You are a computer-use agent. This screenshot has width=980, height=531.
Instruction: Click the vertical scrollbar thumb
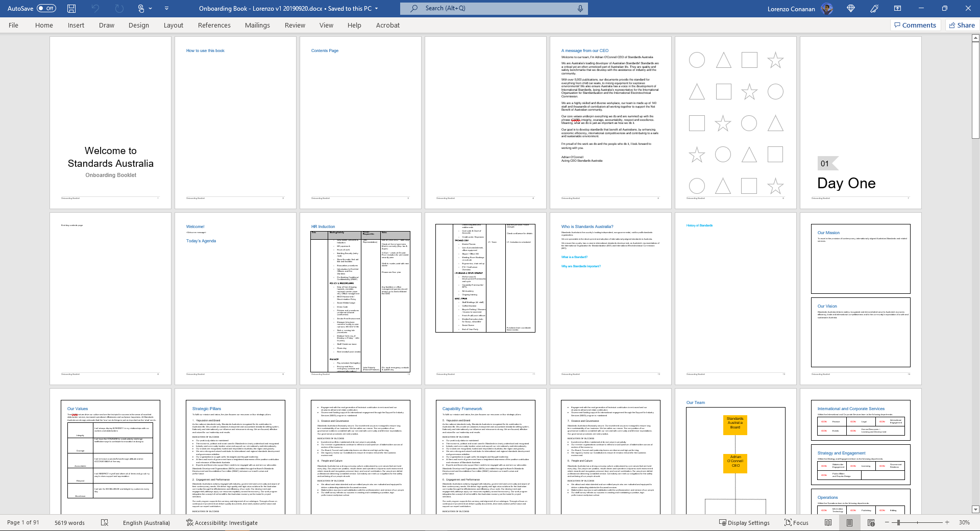[975, 90]
